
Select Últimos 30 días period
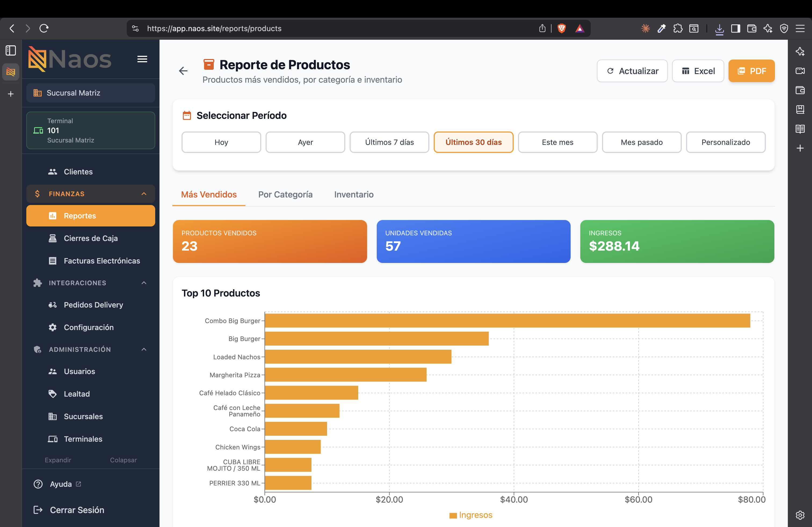(x=474, y=142)
